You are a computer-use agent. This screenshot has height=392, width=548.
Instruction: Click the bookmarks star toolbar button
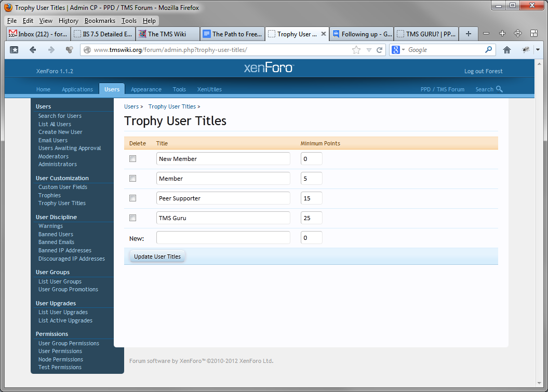[x=14, y=50]
